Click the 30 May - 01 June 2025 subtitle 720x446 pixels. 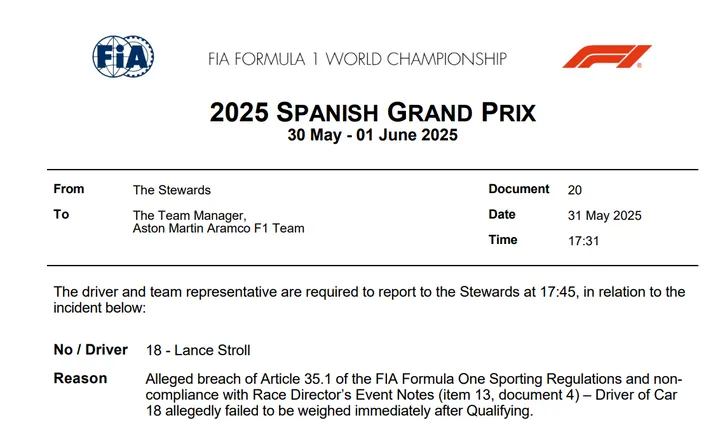[x=373, y=135]
